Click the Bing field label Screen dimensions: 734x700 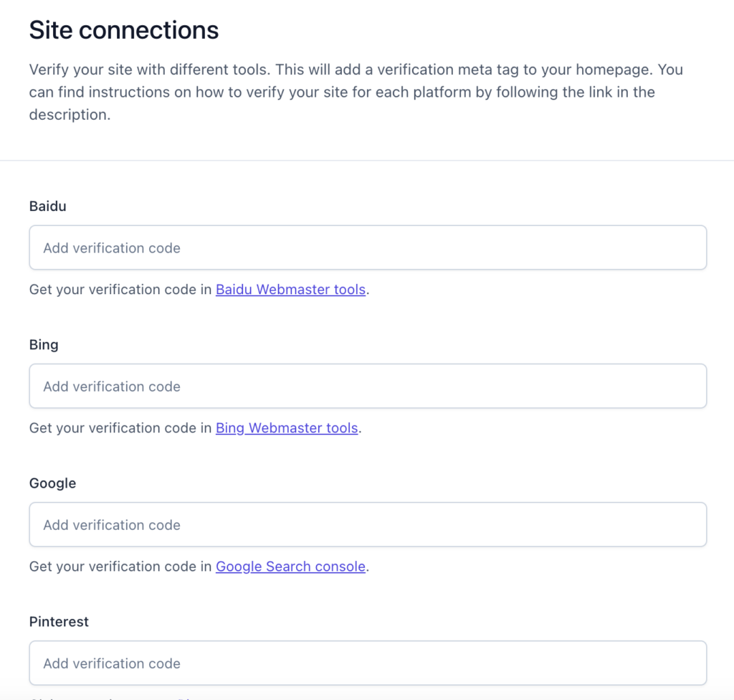(x=44, y=344)
